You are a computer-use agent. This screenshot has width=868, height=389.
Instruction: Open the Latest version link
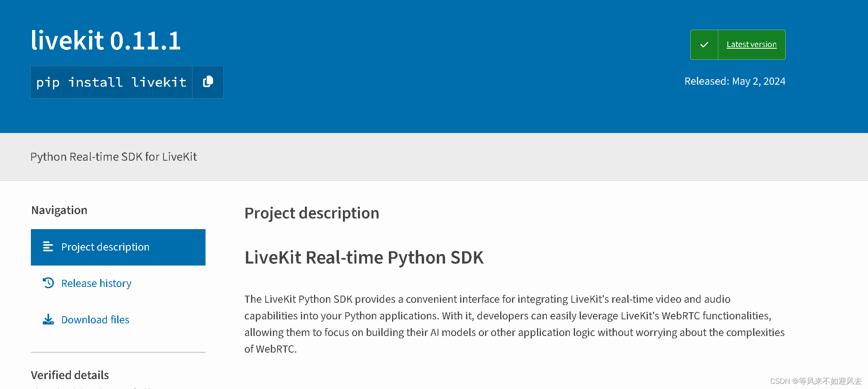[x=751, y=45]
